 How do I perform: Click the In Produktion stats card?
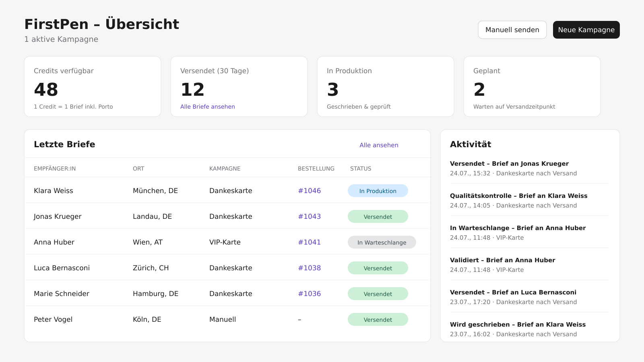[x=386, y=86]
